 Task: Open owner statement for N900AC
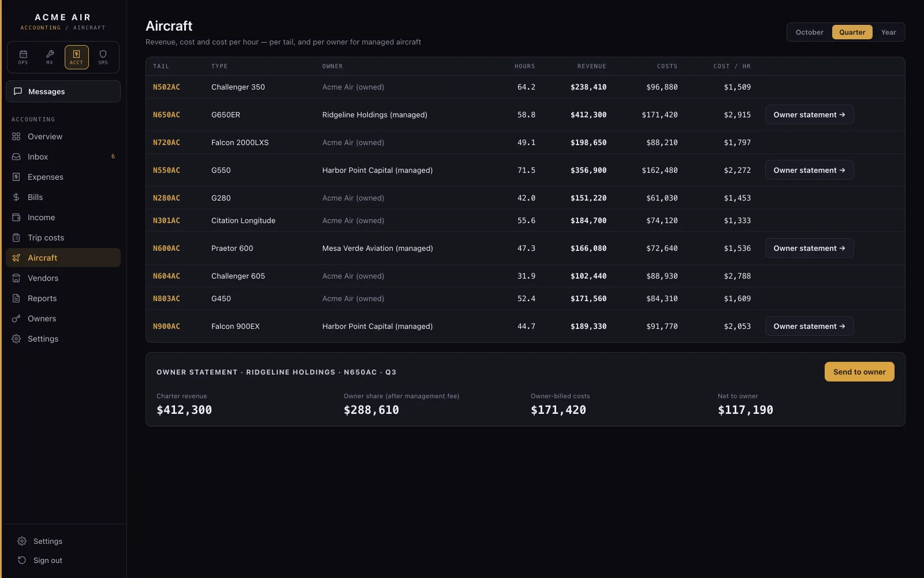pos(809,326)
